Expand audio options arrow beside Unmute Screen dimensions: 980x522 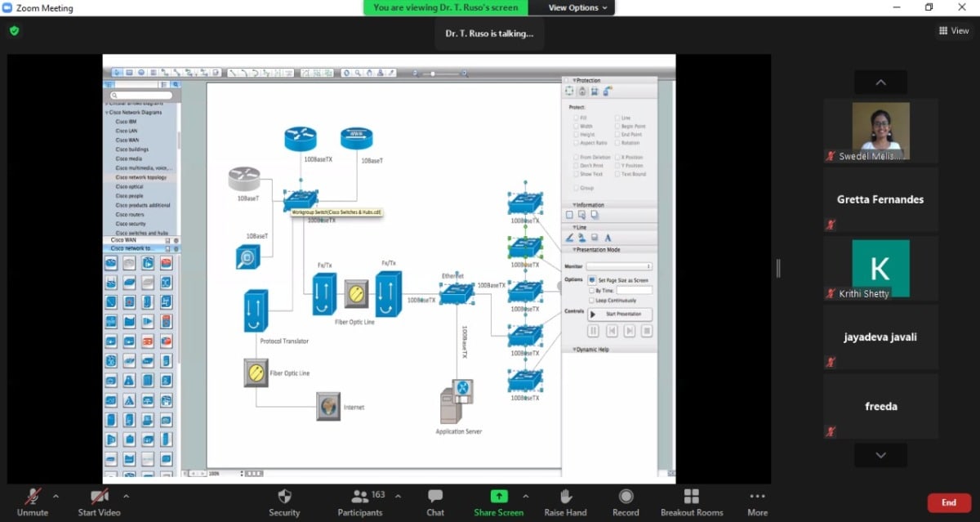point(56,496)
